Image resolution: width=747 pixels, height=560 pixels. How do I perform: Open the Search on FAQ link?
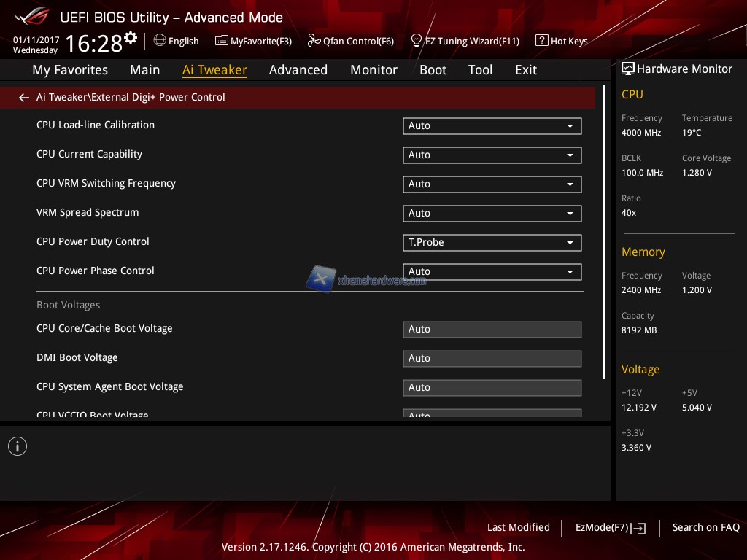point(705,527)
